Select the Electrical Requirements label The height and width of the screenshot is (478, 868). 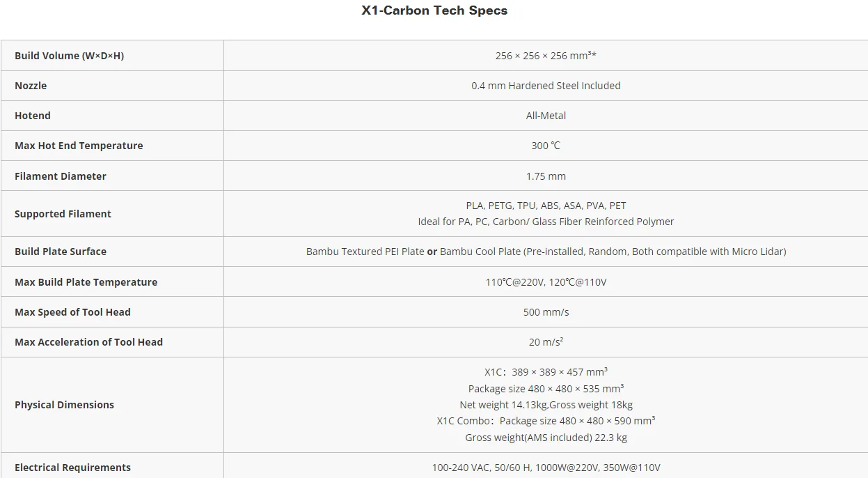coord(72,468)
